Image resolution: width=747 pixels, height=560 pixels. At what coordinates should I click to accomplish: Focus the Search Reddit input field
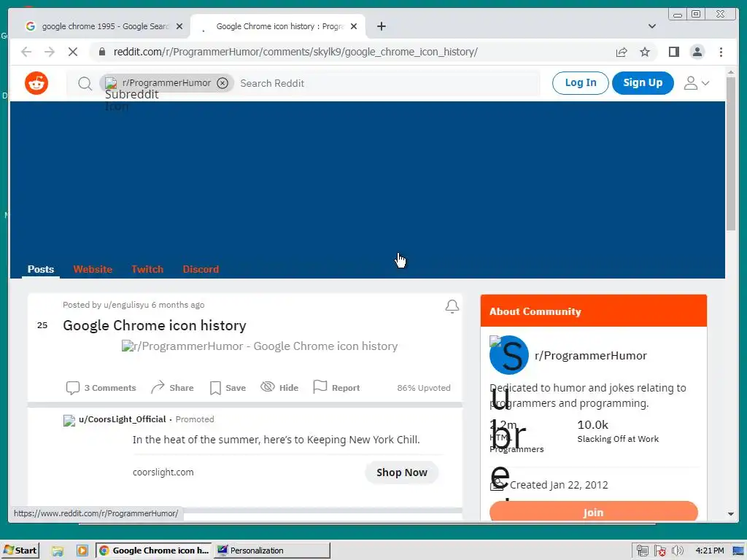(x=388, y=83)
